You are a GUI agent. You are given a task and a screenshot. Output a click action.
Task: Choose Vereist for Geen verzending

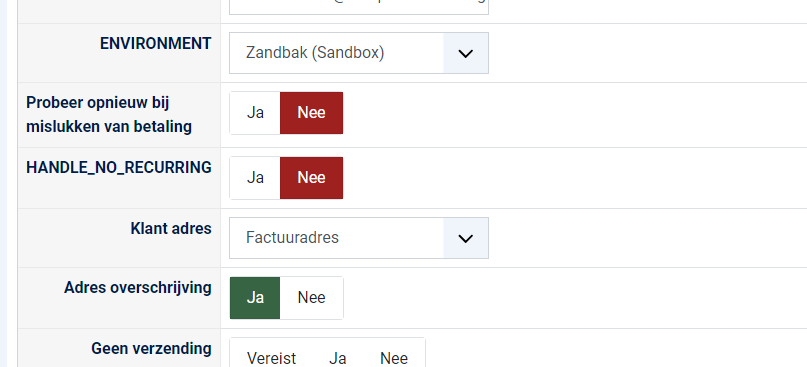coord(271,358)
